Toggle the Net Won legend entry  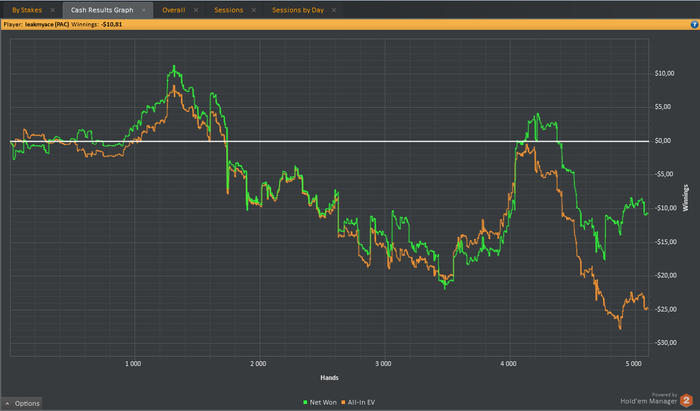click(x=320, y=403)
